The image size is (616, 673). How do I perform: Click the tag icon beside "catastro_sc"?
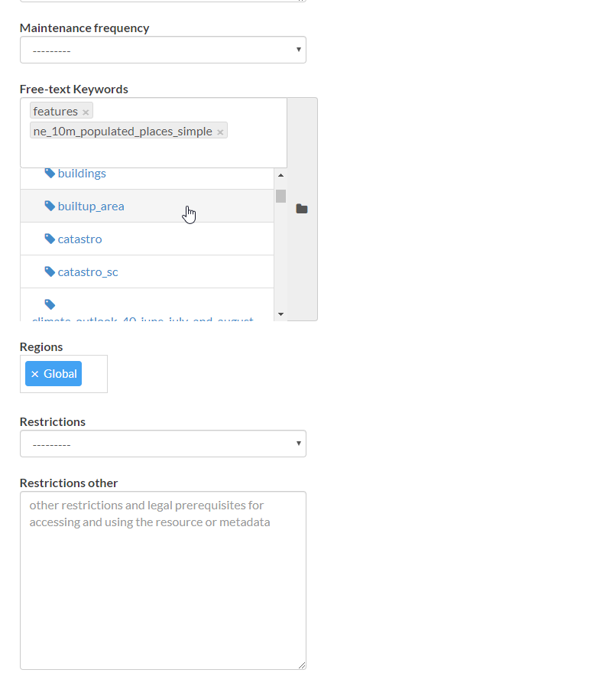(x=49, y=271)
